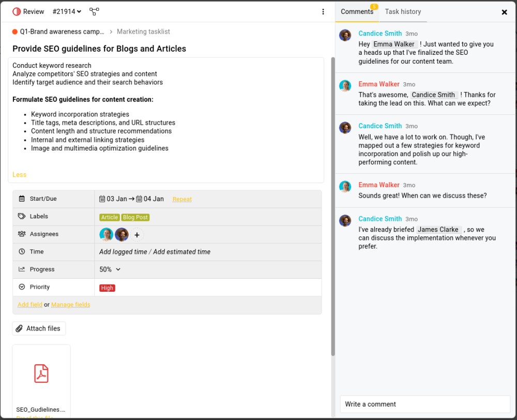This screenshot has width=517, height=420.
Task: Switch to the Task history tab
Action: coord(403,11)
